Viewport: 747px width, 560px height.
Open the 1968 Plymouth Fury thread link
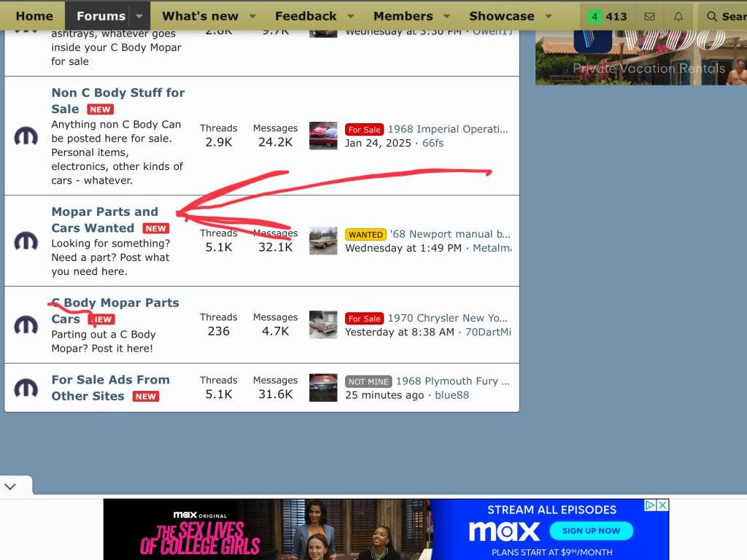pyautogui.click(x=452, y=381)
